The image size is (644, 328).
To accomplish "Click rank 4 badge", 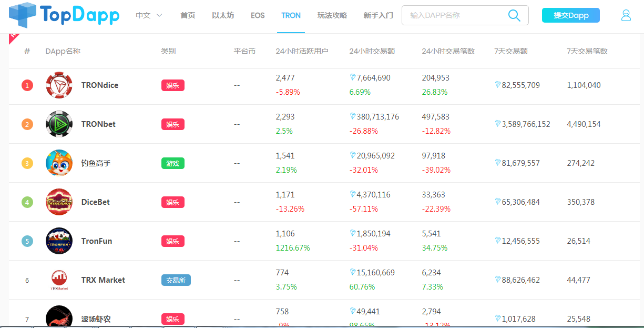I will click(27, 202).
